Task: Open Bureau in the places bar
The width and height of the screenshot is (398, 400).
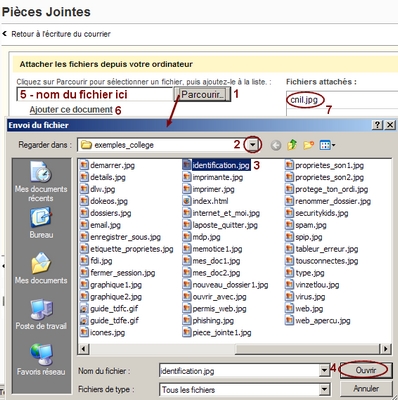Action: tap(41, 223)
